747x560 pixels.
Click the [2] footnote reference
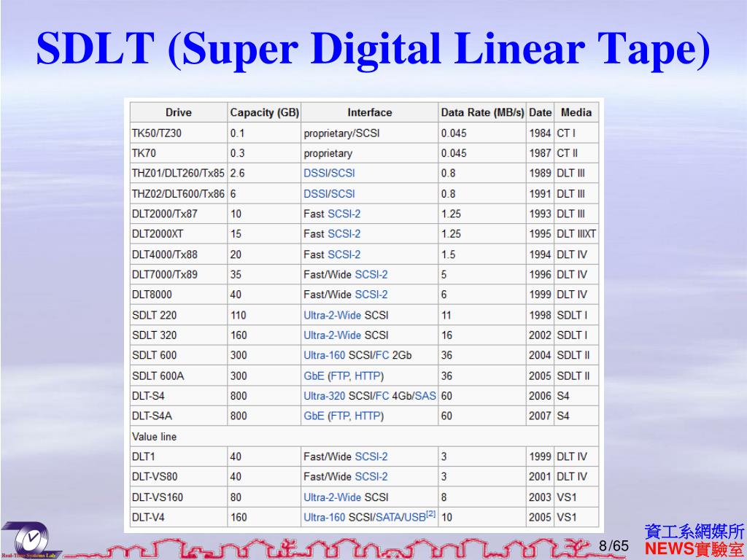click(x=430, y=514)
